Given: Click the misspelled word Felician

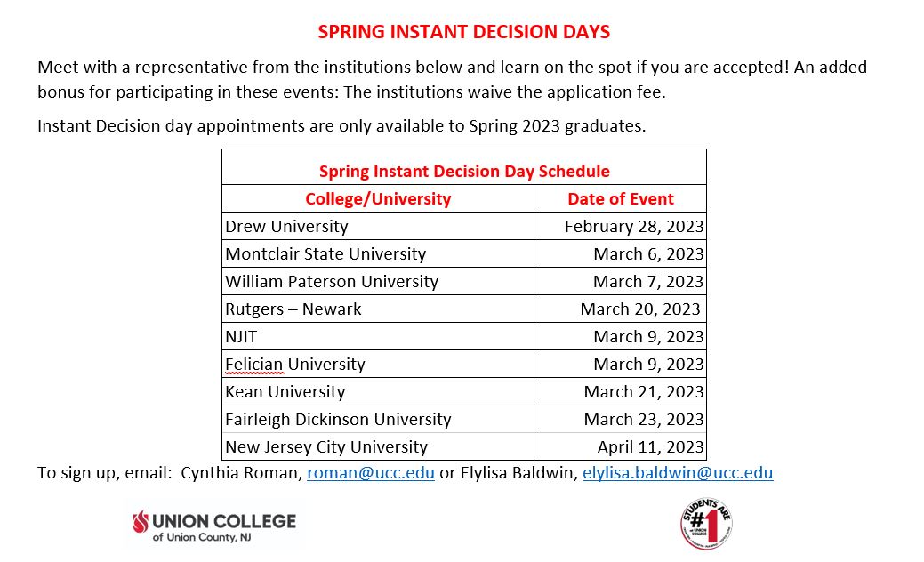Looking at the screenshot, I should click(x=254, y=365).
